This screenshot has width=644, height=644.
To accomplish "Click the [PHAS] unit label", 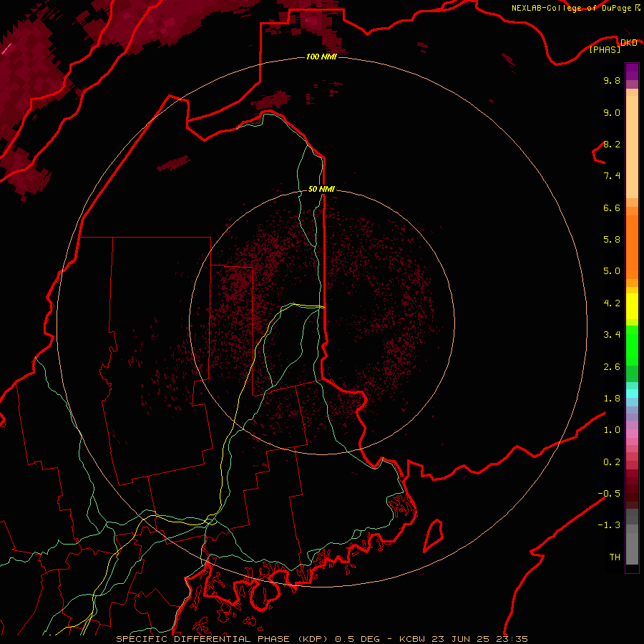I will [605, 49].
